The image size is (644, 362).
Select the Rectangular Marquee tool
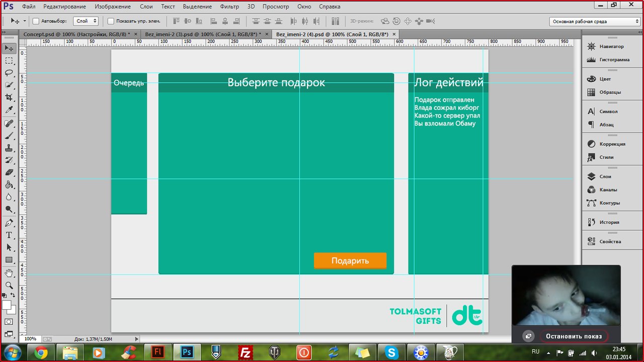pyautogui.click(x=9, y=61)
